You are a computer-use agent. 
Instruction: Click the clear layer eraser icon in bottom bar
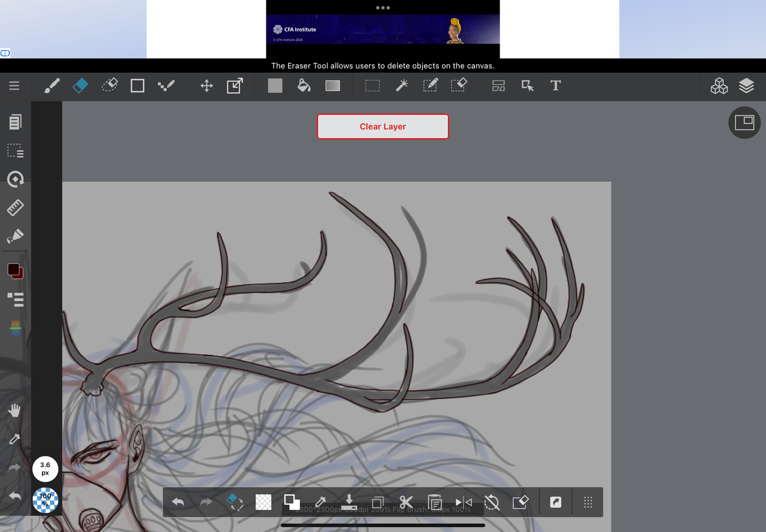[x=520, y=502]
